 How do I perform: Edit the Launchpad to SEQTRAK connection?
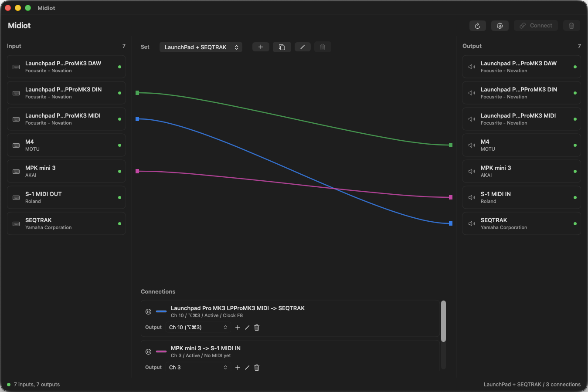coord(247,328)
